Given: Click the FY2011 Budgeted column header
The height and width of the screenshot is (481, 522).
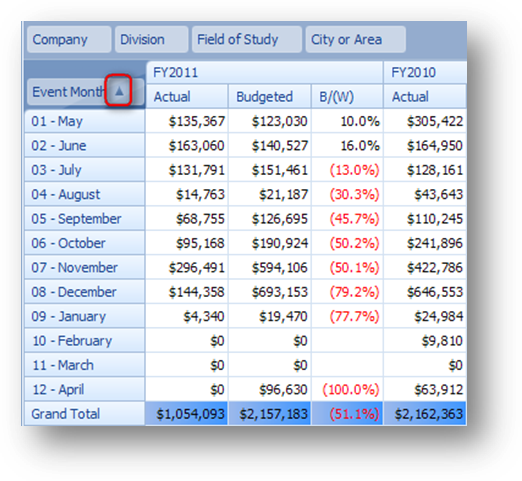Looking at the screenshot, I should 270,97.
